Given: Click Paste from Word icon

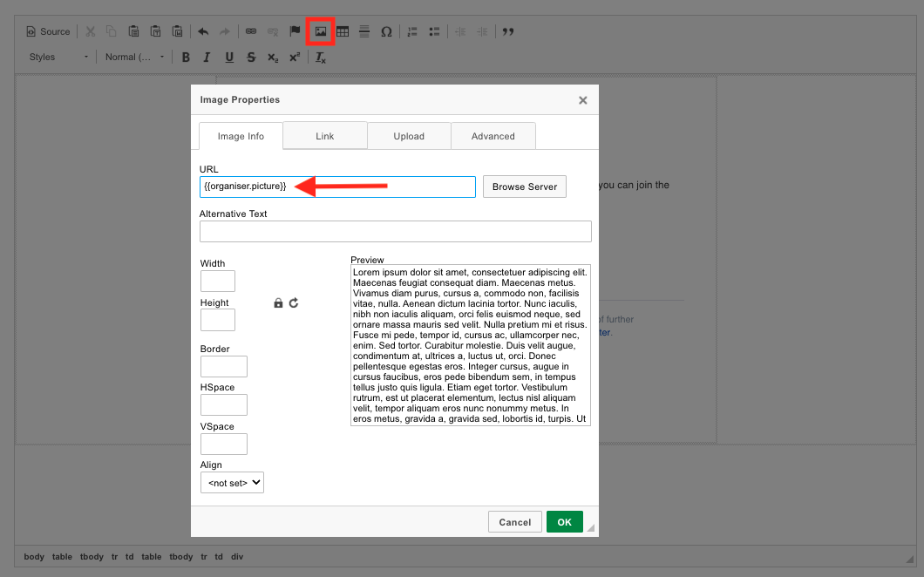Looking at the screenshot, I should [x=177, y=32].
